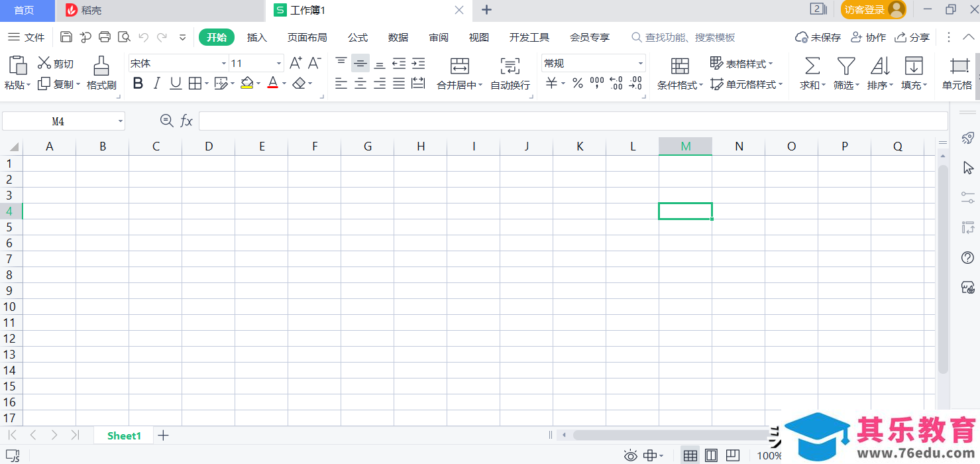This screenshot has width=980, height=464.
Task: Click the distributed alignment icon
Action: (418, 84)
